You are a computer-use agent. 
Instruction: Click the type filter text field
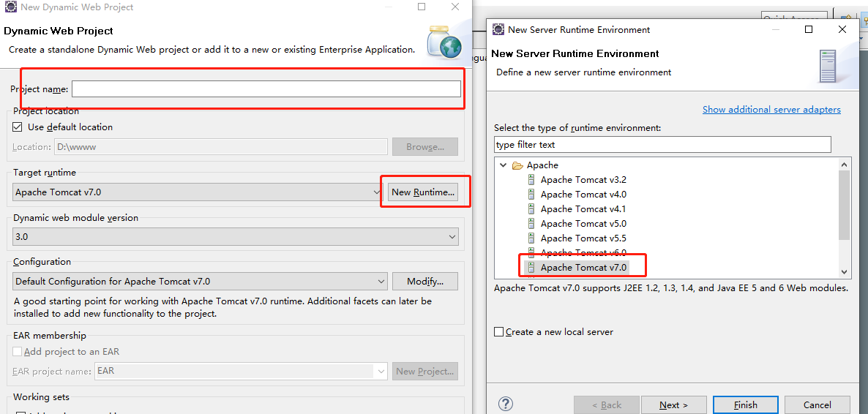point(662,144)
